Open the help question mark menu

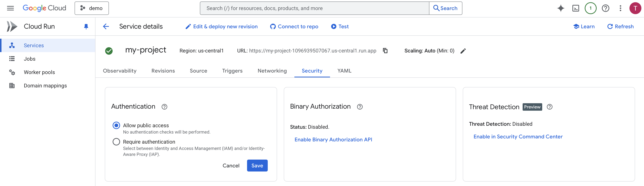(x=605, y=8)
